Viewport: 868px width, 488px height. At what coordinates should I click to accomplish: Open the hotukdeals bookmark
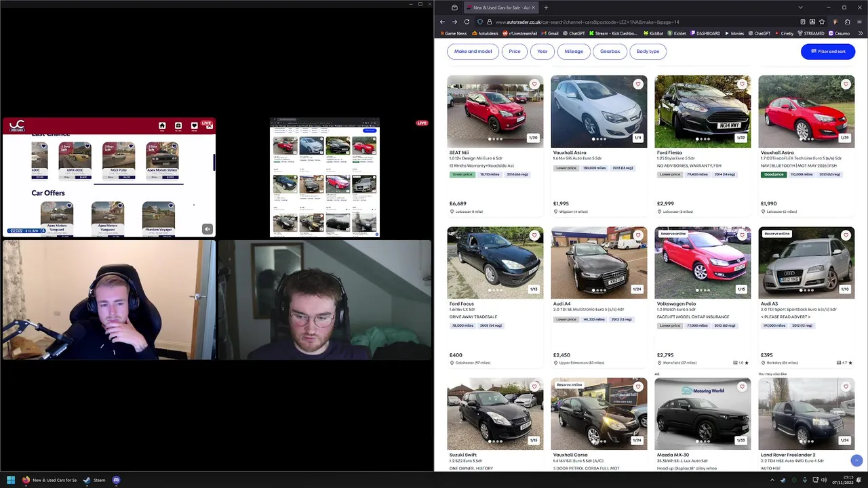point(486,33)
